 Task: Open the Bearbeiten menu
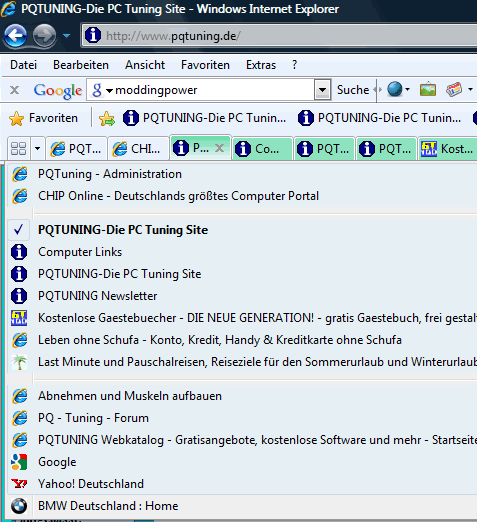[81, 65]
